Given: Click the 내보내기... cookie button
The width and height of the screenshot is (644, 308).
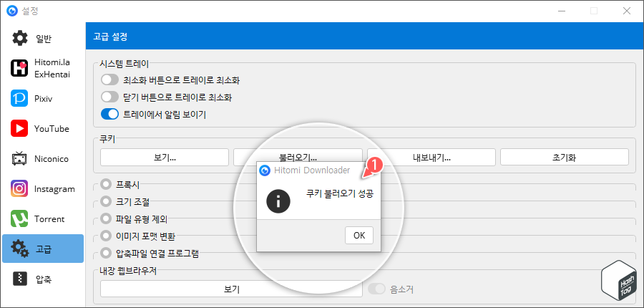Looking at the screenshot, I should pyautogui.click(x=431, y=157).
